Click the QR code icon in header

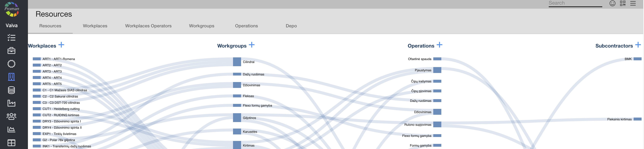point(623,3)
